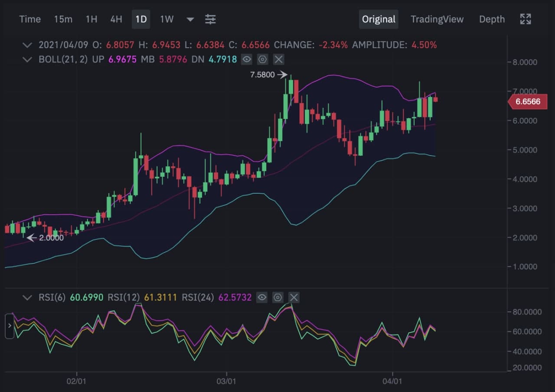Screen dimensions: 555x392
Task: Remove the RSI indicator
Action: (x=294, y=298)
